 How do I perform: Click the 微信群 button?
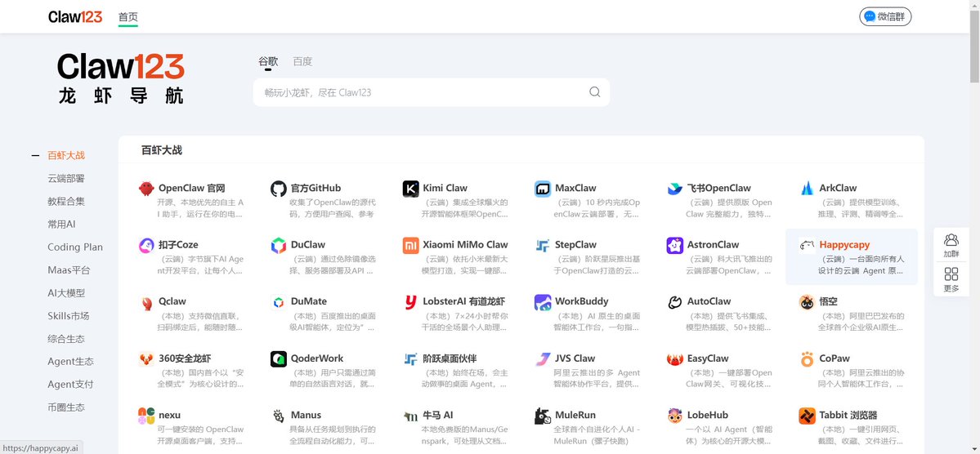[886, 16]
